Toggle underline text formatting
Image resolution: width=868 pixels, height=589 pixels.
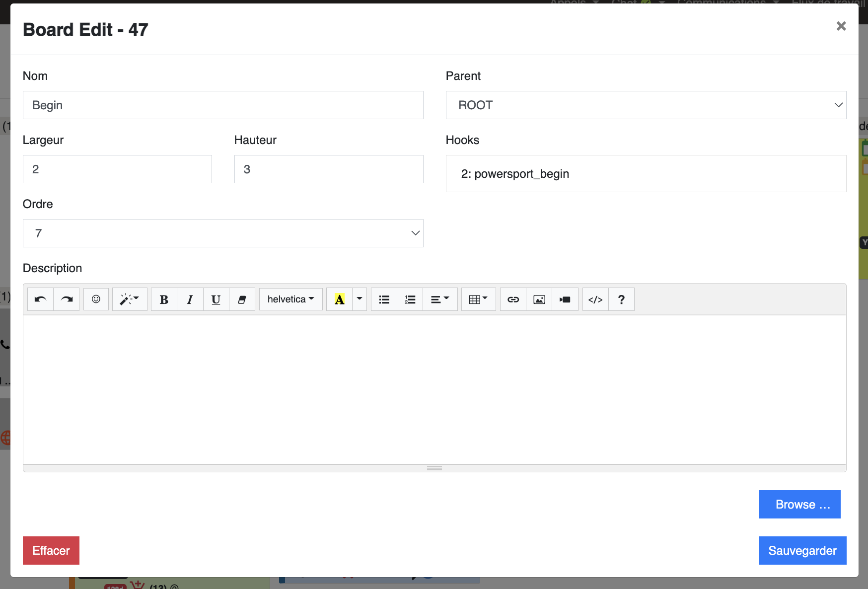[x=216, y=299]
